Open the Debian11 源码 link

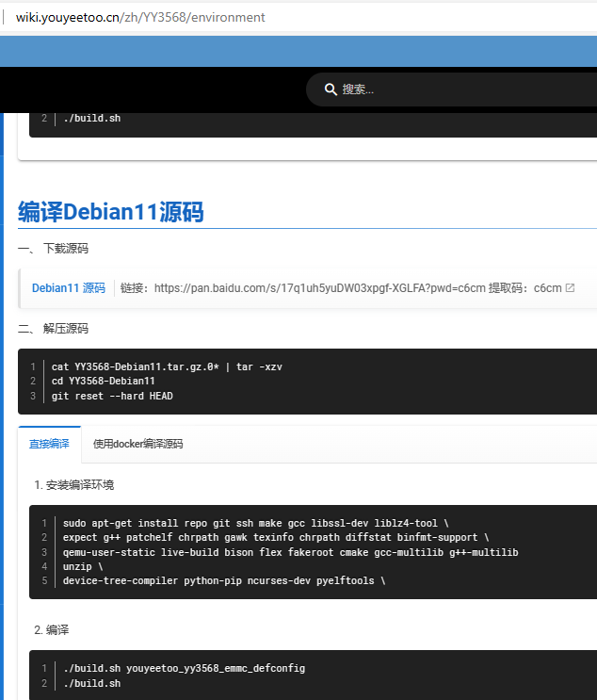69,288
